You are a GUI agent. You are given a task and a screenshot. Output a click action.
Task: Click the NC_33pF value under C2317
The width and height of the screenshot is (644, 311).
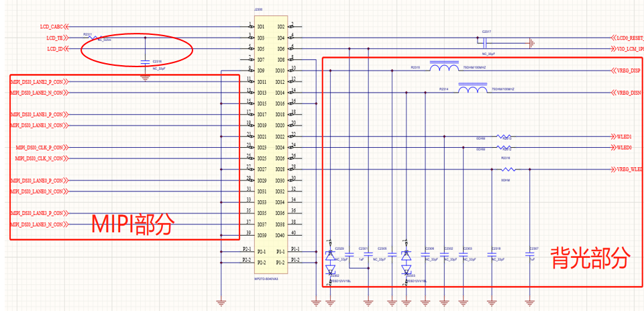click(x=488, y=54)
